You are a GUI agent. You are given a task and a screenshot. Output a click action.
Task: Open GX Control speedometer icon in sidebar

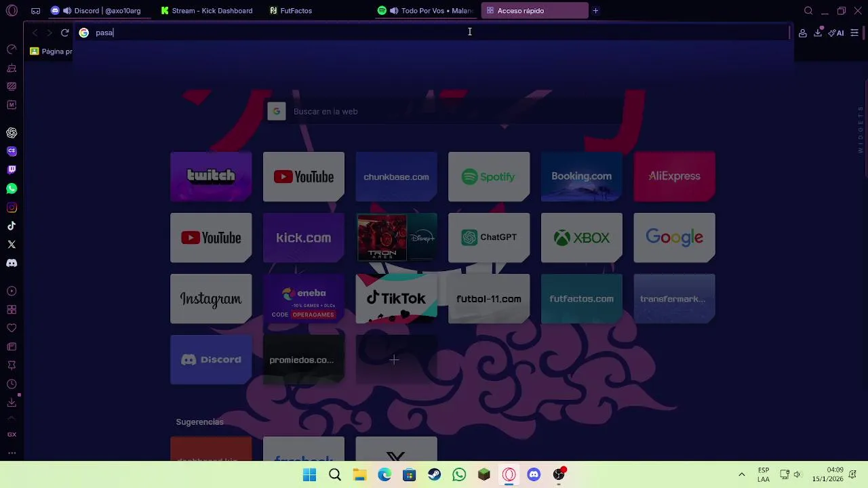click(12, 49)
